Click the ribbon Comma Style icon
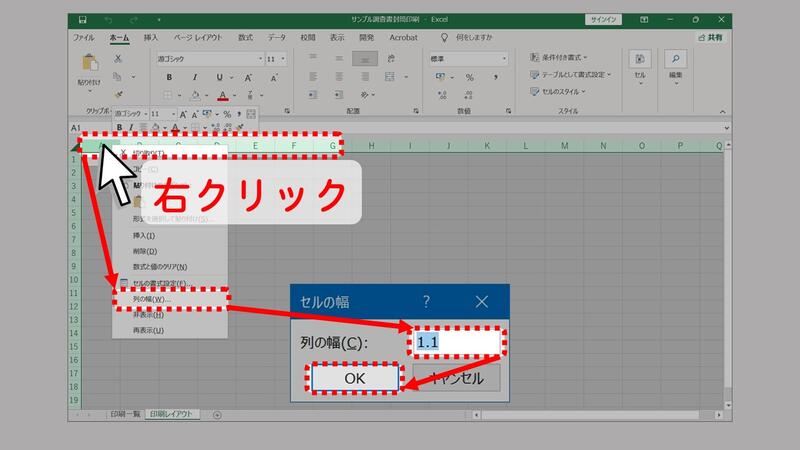The image size is (800, 450). [x=495, y=77]
